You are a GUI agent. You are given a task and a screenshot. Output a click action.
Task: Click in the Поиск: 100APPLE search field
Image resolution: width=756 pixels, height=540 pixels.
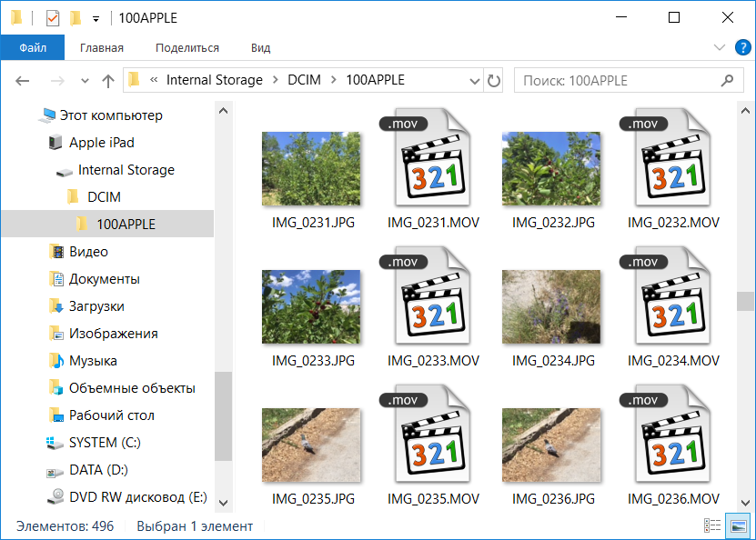coord(619,80)
